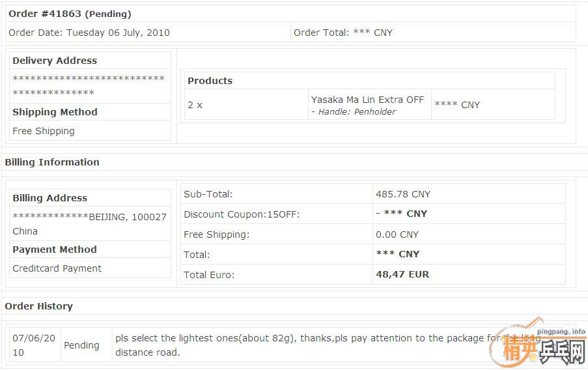Click the Billing Address heading

click(x=49, y=198)
